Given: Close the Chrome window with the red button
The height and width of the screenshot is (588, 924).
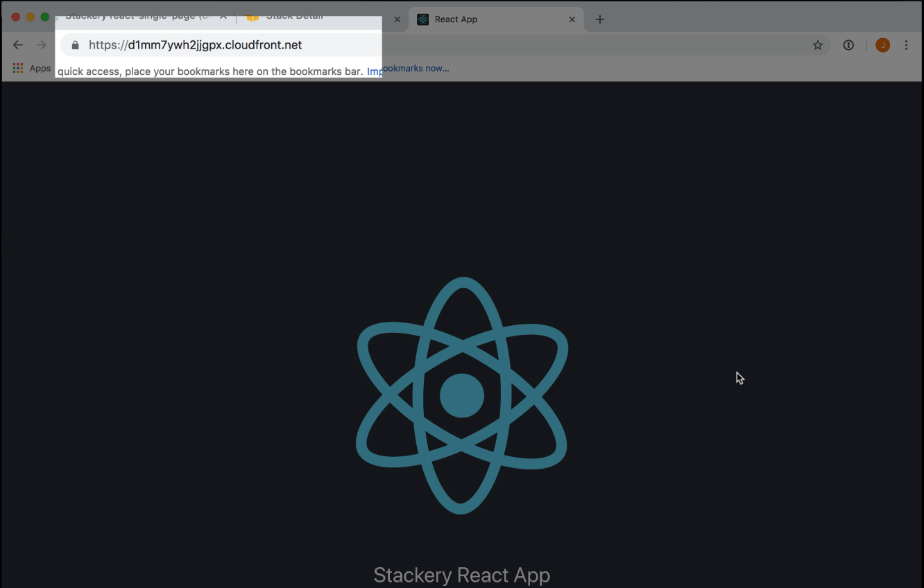Looking at the screenshot, I should click(16, 17).
